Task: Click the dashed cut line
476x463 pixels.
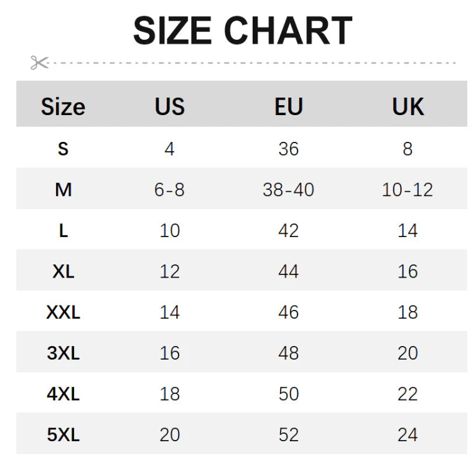Action: (x=253, y=63)
